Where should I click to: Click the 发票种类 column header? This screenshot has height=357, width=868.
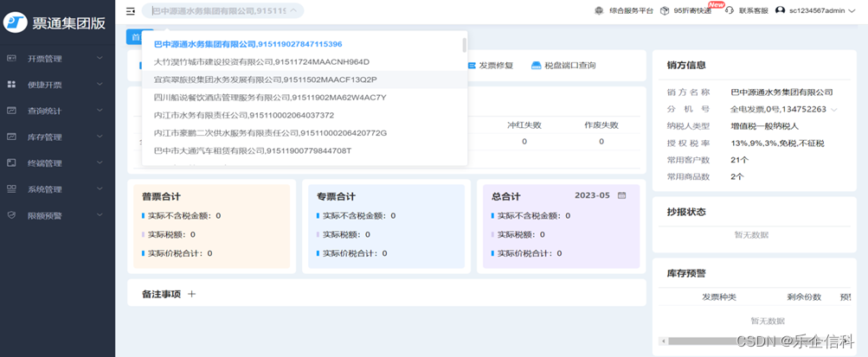[719, 296]
